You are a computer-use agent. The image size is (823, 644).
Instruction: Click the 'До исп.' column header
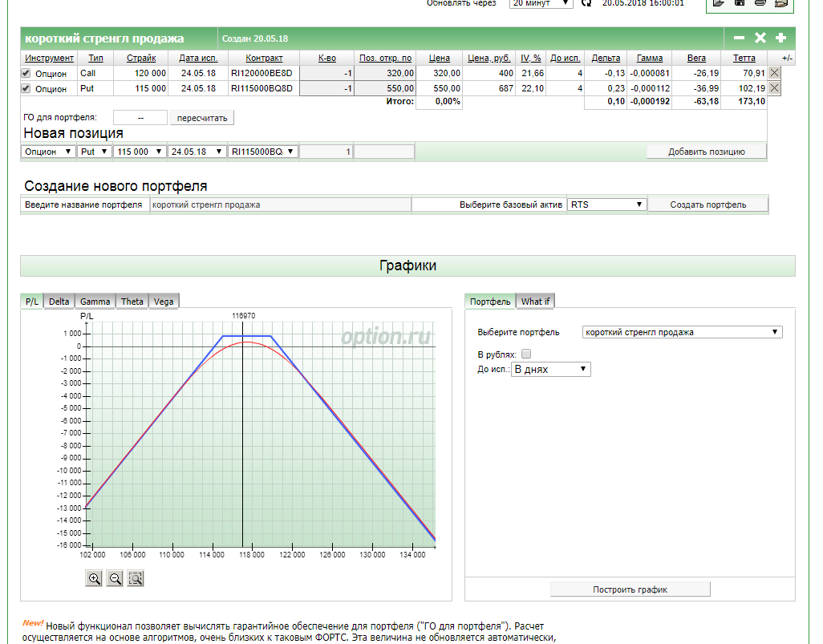[x=566, y=58]
